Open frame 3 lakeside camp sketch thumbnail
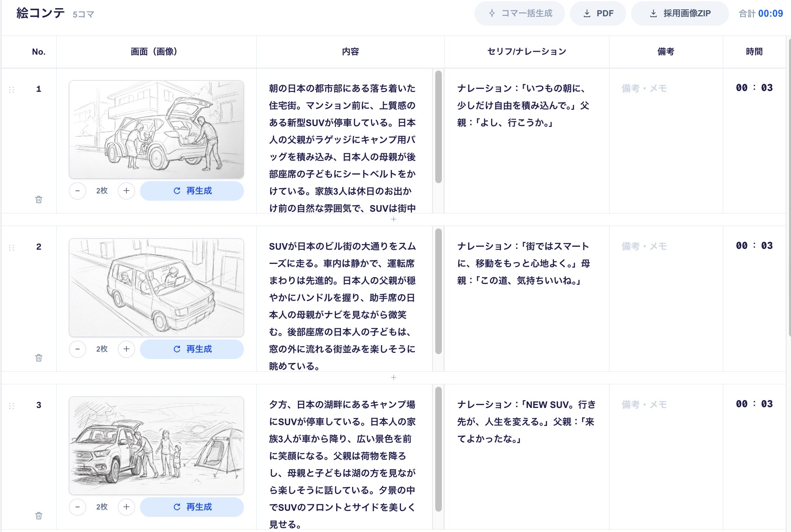Screen dimensions: 791x532 click(x=156, y=446)
